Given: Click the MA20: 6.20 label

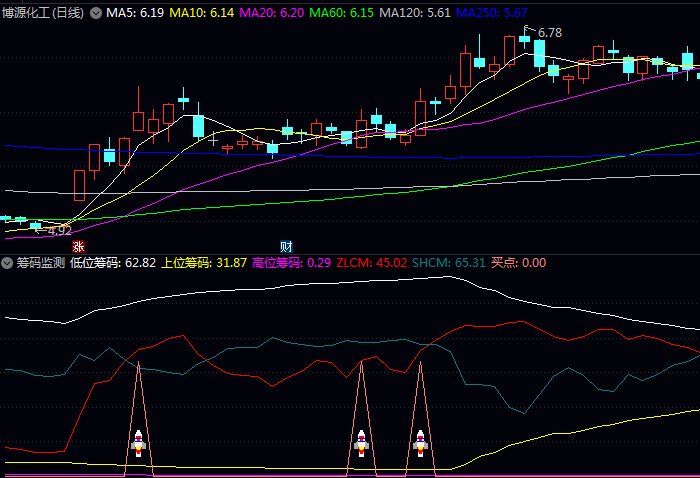Looking at the screenshot, I should [x=272, y=13].
